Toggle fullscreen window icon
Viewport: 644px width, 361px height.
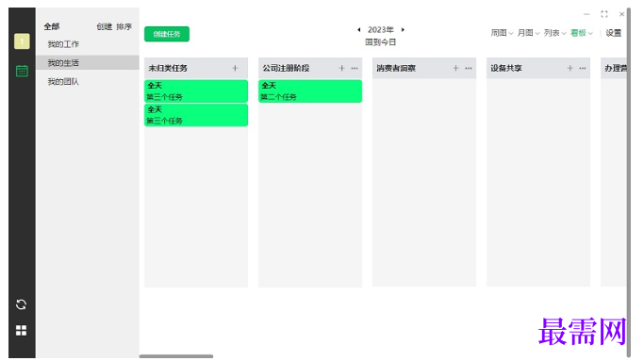tap(604, 14)
